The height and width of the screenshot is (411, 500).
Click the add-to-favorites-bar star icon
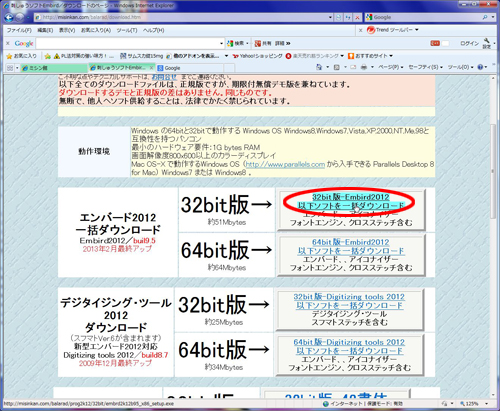47,56
